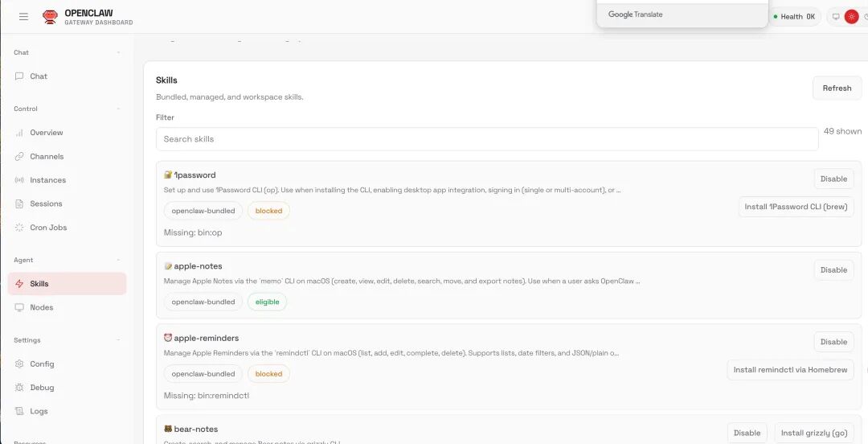Install 1Password CLI via brew
This screenshot has width=868, height=444.
[x=796, y=207]
